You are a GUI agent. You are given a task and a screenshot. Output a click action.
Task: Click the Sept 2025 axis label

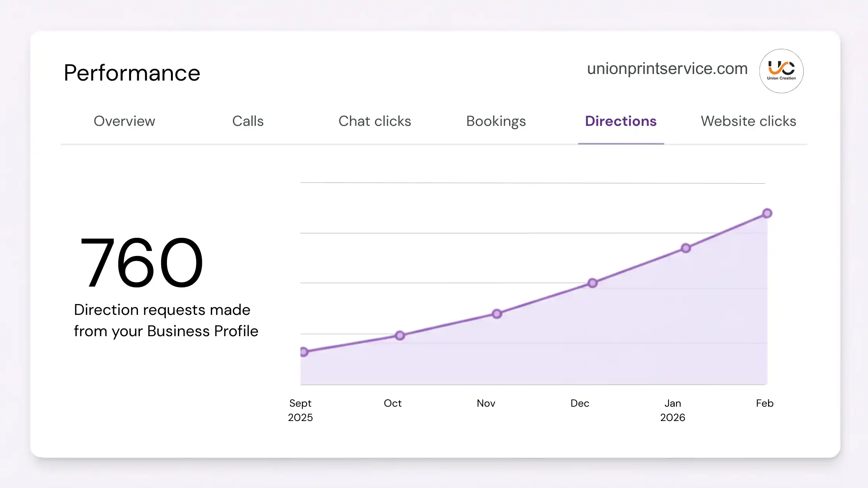(300, 410)
